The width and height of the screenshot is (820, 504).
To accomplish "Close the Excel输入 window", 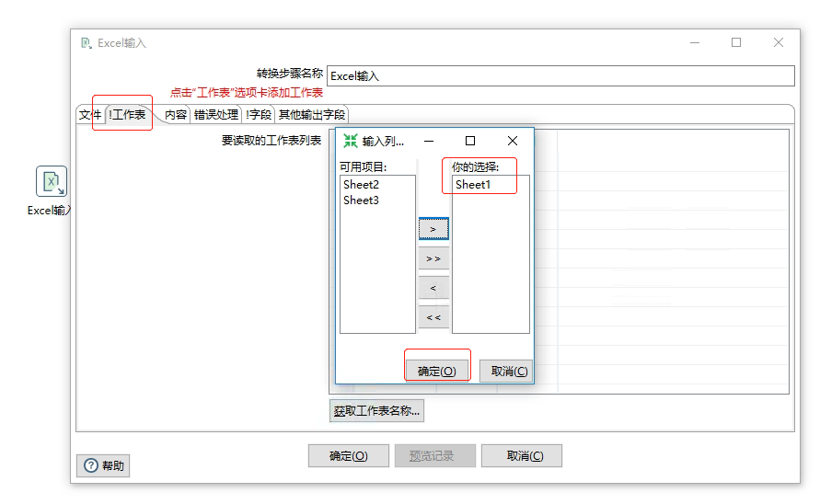I will point(779,43).
